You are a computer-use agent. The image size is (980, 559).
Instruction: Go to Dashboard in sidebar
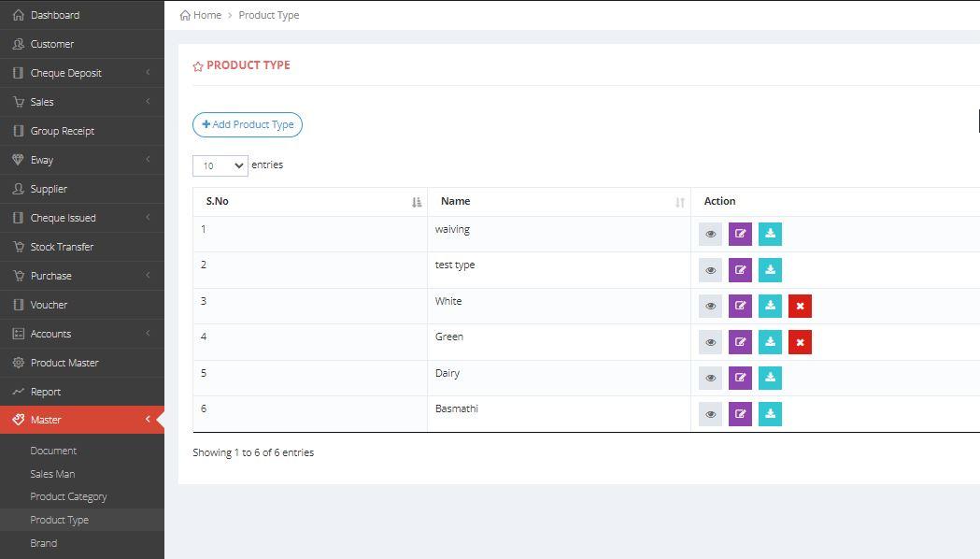(54, 15)
